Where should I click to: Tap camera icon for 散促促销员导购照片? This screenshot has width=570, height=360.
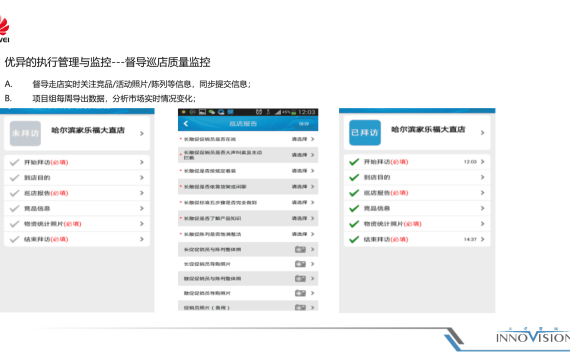click(x=300, y=293)
